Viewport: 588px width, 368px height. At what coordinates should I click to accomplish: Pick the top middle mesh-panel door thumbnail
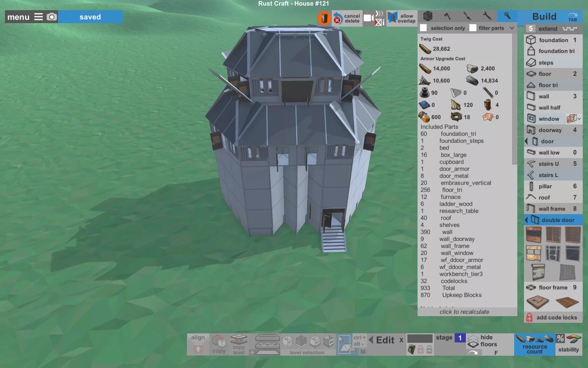(553, 234)
